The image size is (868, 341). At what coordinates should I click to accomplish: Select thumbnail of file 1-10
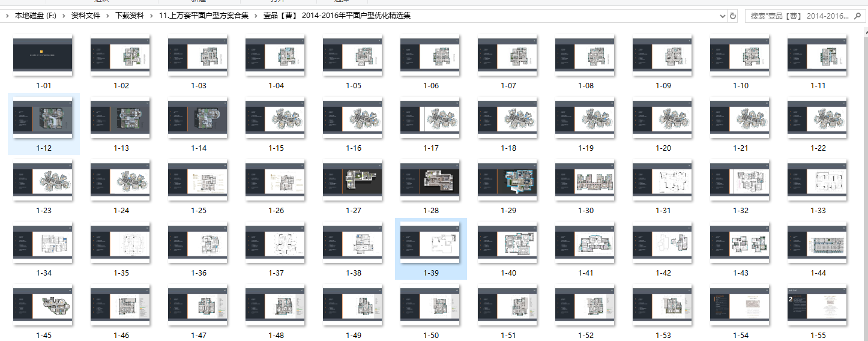(x=740, y=55)
